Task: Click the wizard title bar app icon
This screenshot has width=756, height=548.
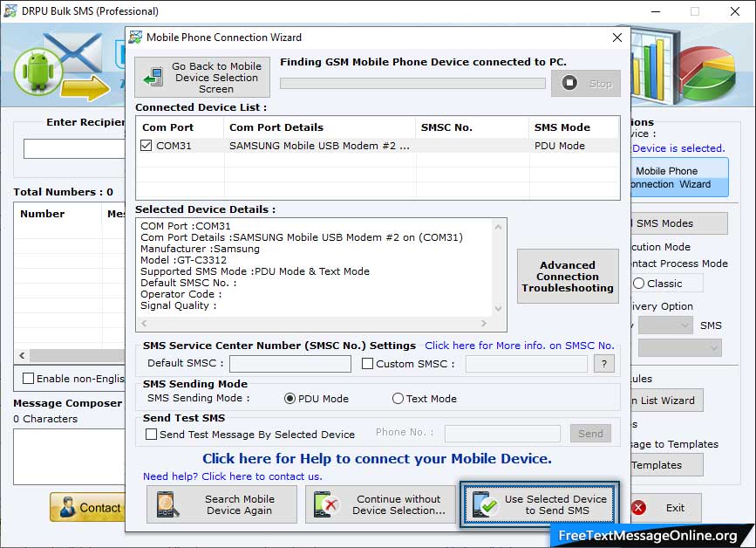Action: (135, 38)
